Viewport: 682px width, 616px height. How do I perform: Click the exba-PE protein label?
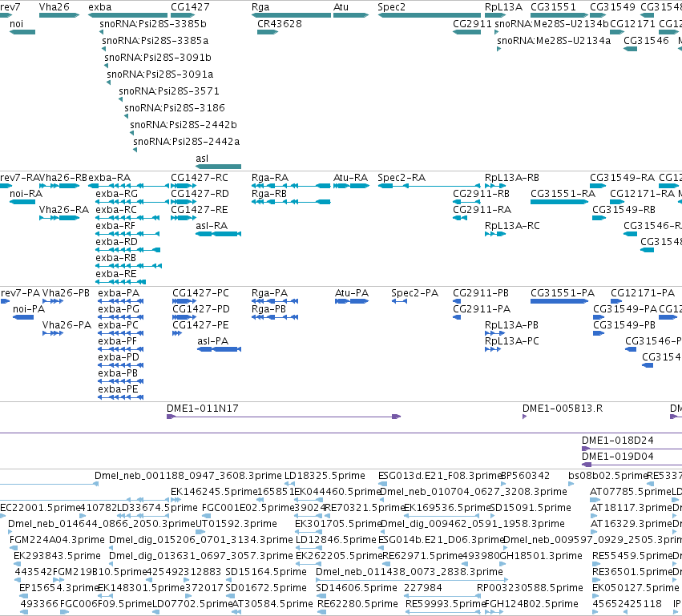click(118, 389)
